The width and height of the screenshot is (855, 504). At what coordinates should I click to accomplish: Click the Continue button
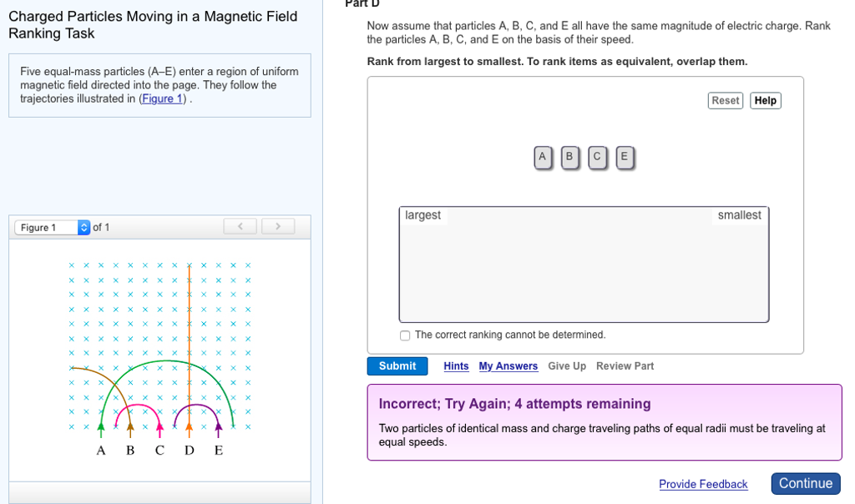tap(805, 483)
